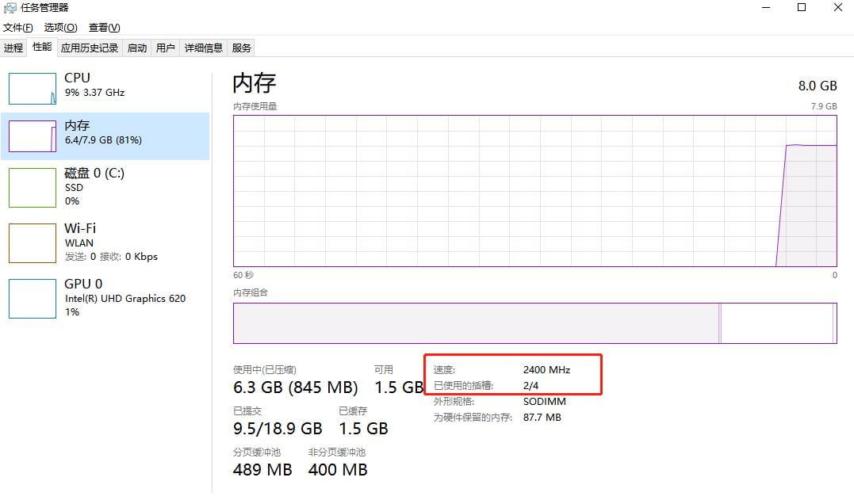Select the Wi-Fi graph thumbnail
Screen dimensions: 854x504
pyautogui.click(x=33, y=242)
